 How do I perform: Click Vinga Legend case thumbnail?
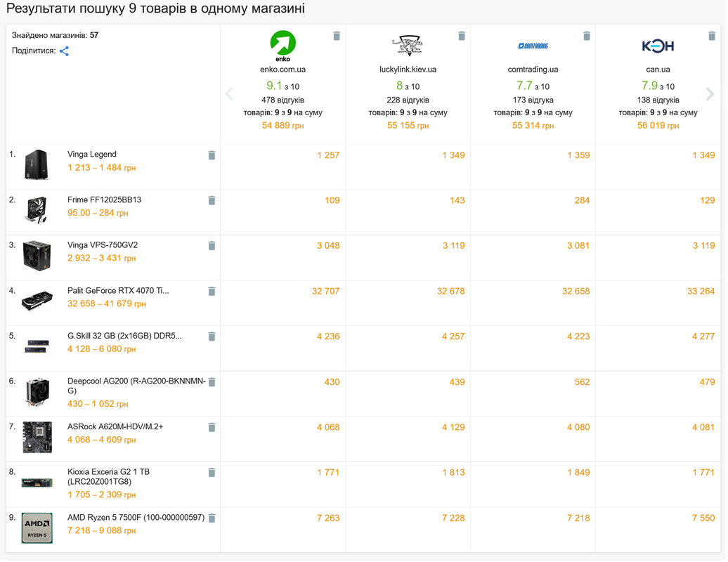(37, 164)
